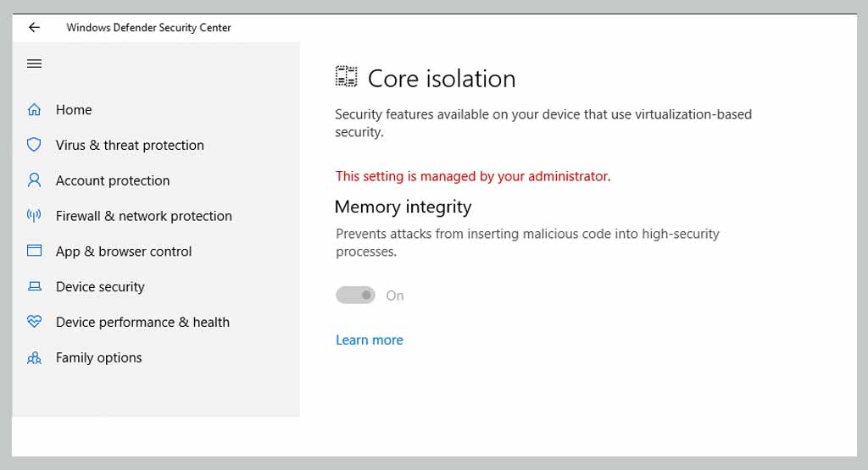Click the window icon for App & browser control
The width and height of the screenshot is (868, 470).
coord(34,251)
